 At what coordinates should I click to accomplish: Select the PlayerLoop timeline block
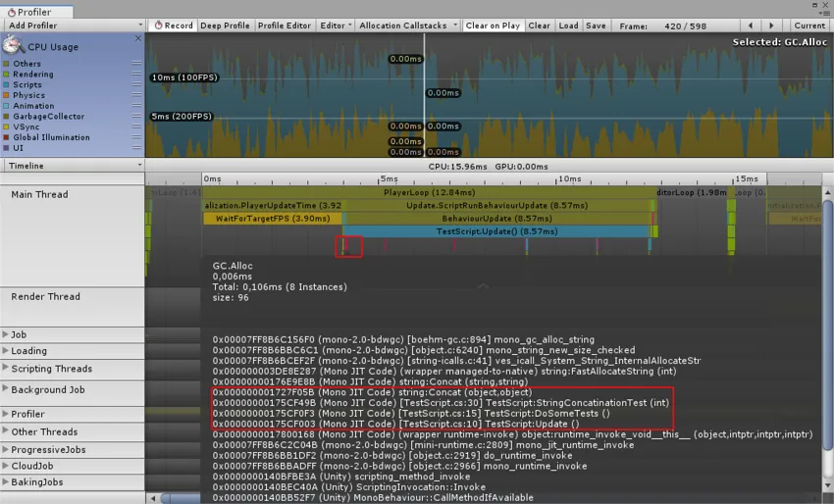[429, 192]
